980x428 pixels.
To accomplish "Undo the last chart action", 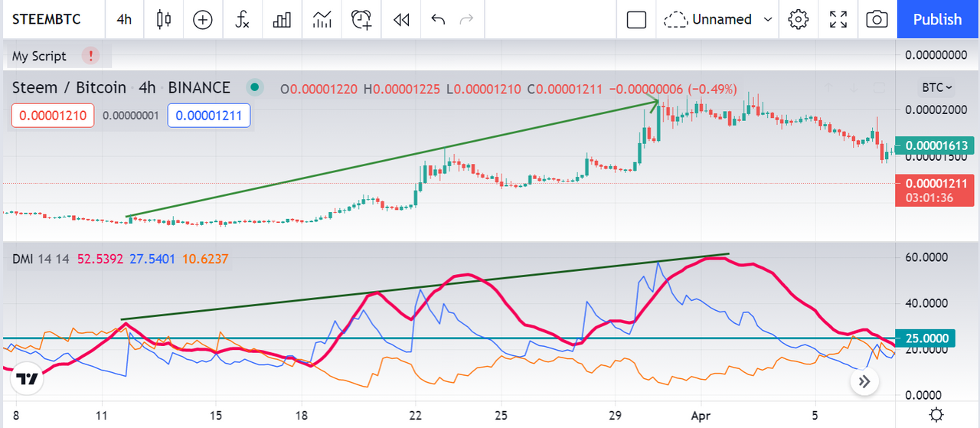I will click(438, 19).
